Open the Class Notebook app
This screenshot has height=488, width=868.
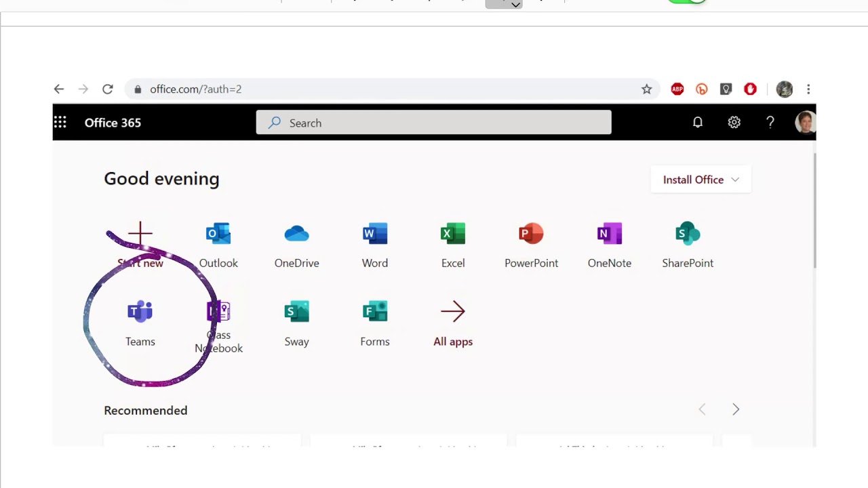point(218,327)
